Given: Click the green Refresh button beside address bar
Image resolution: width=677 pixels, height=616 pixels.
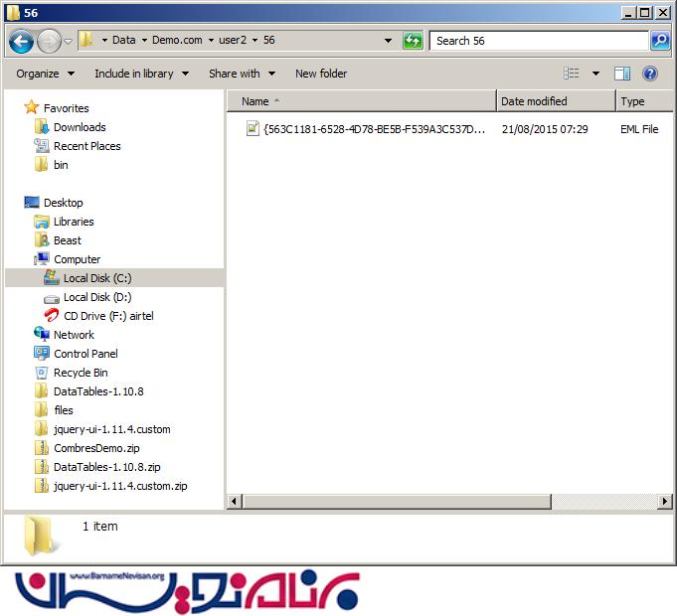Looking at the screenshot, I should (x=413, y=41).
